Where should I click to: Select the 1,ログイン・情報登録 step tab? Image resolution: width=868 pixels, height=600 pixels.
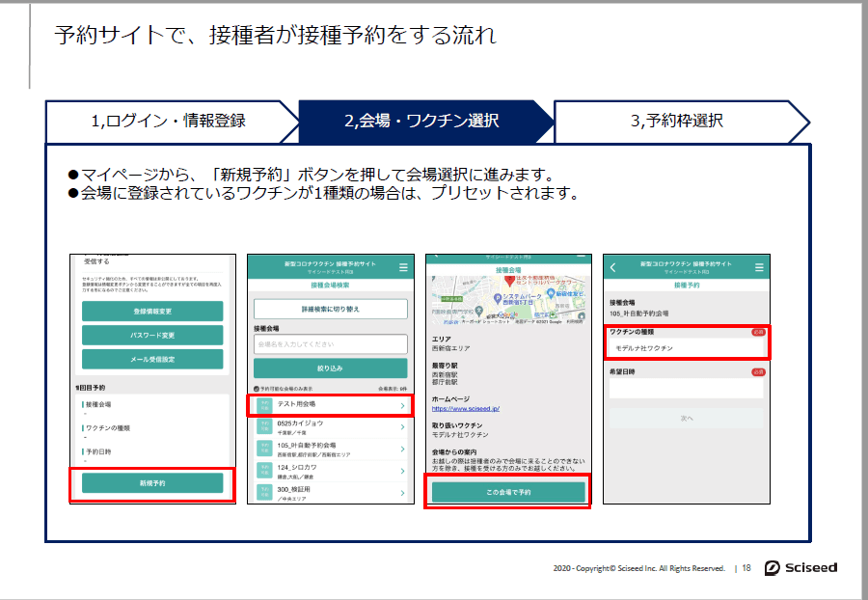[172, 120]
